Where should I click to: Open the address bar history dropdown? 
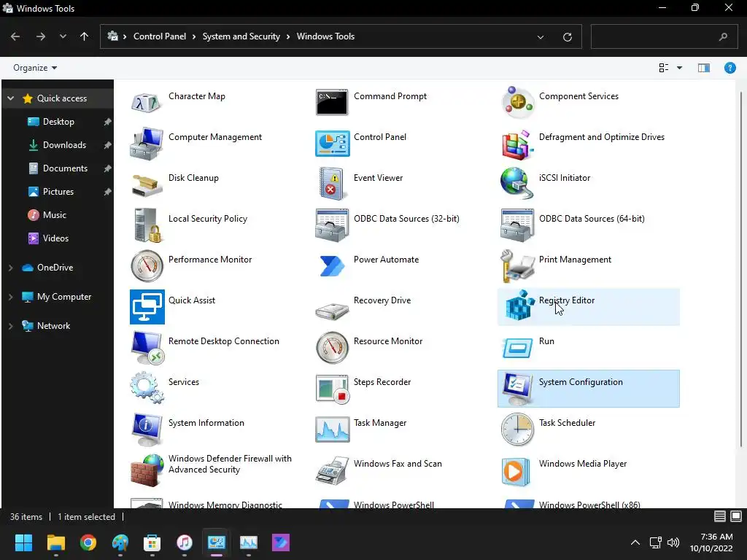(x=541, y=36)
